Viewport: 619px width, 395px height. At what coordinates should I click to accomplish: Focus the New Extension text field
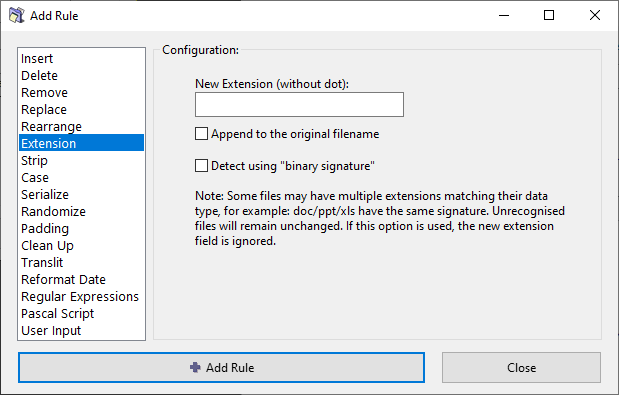click(299, 105)
